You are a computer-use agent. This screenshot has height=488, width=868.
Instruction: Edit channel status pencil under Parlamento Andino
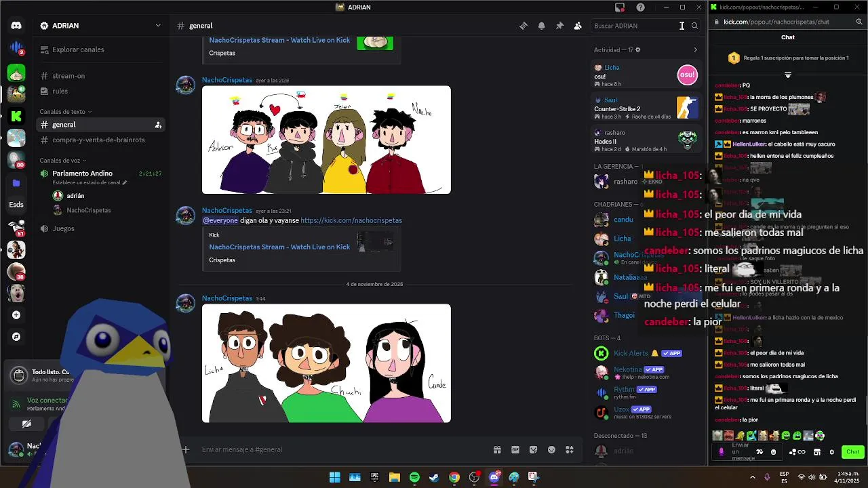pyautogui.click(x=125, y=183)
